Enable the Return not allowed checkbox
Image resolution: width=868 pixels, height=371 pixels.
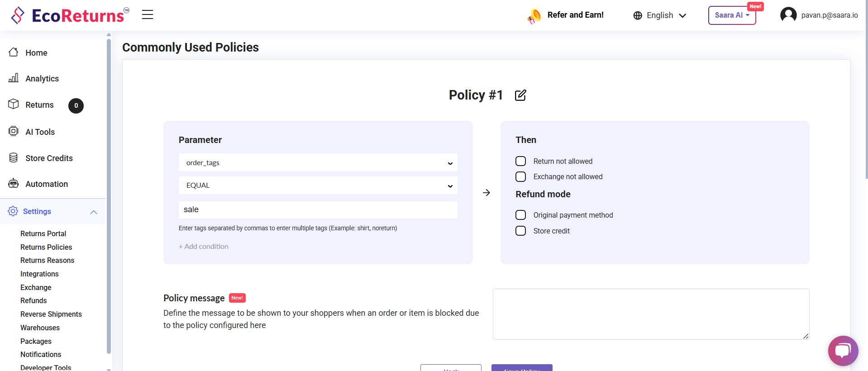tap(521, 161)
